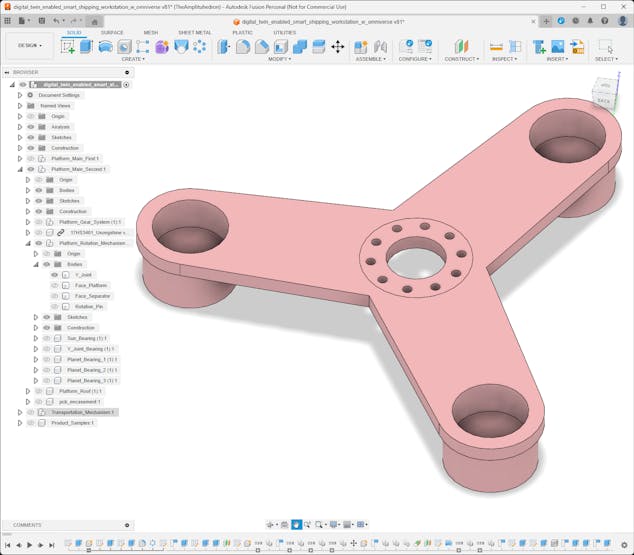Open the MODIFY menu label
This screenshot has height=555, width=634.
(x=279, y=59)
